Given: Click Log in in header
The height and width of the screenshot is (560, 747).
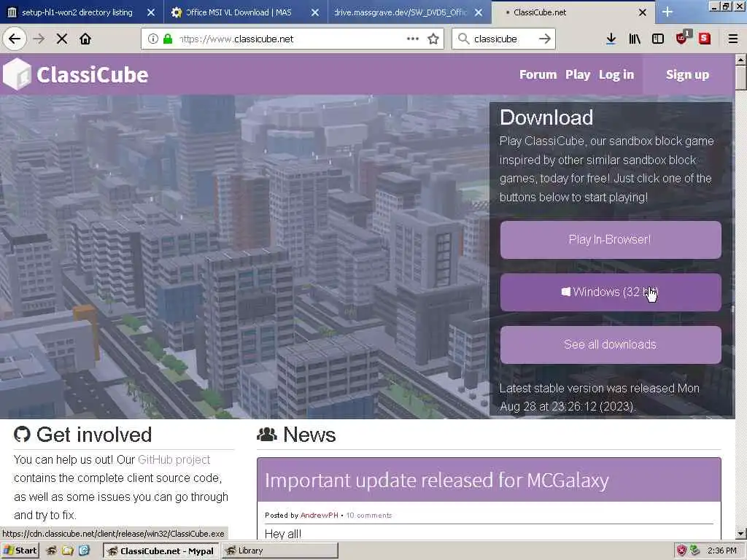Looking at the screenshot, I should click(x=616, y=75).
